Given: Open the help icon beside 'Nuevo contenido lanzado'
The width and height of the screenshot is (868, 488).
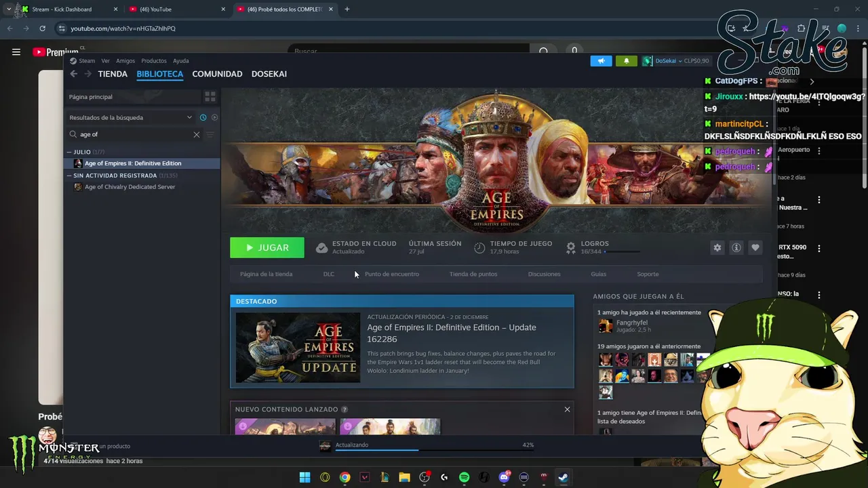Looking at the screenshot, I should tap(344, 409).
